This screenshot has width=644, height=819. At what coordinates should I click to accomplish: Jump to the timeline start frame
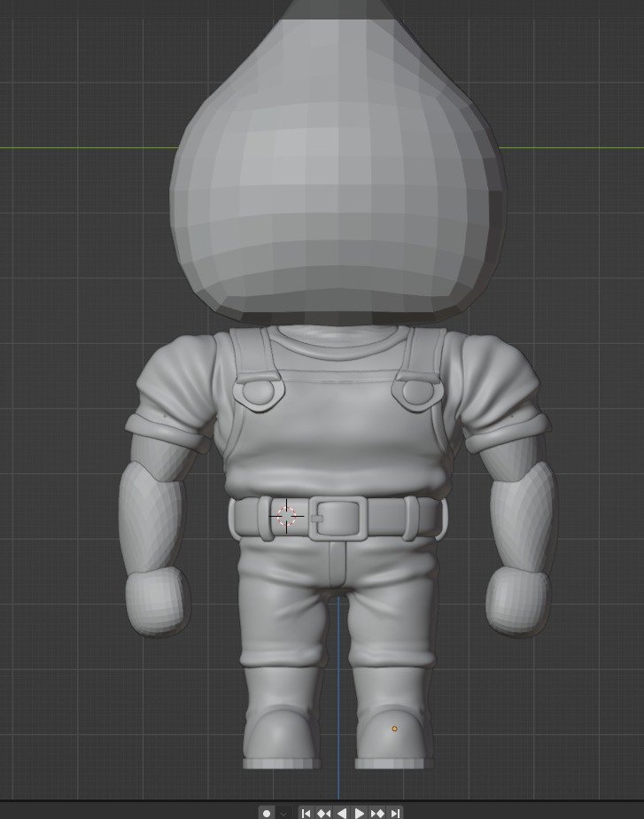[306, 813]
